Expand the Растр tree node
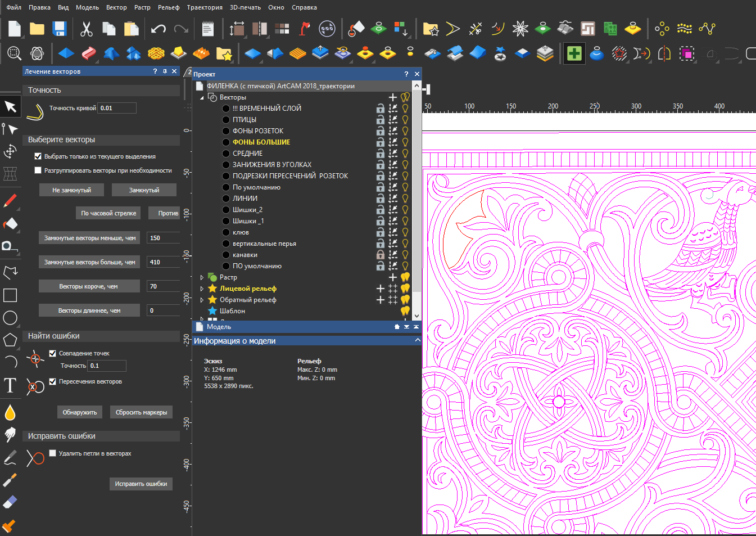This screenshot has height=536, width=756. point(202,277)
